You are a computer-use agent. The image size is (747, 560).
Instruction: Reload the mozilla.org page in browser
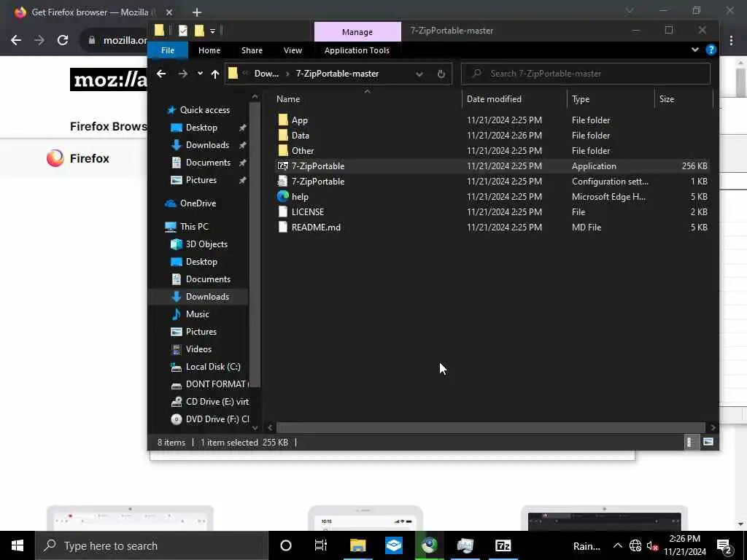63,40
